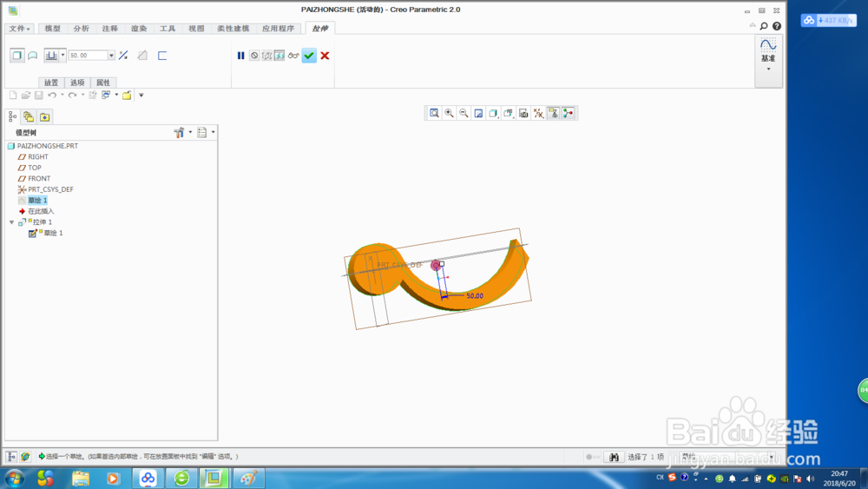Open the depth value history dropdown
Screen dimensions: 868x489
(x=111, y=56)
